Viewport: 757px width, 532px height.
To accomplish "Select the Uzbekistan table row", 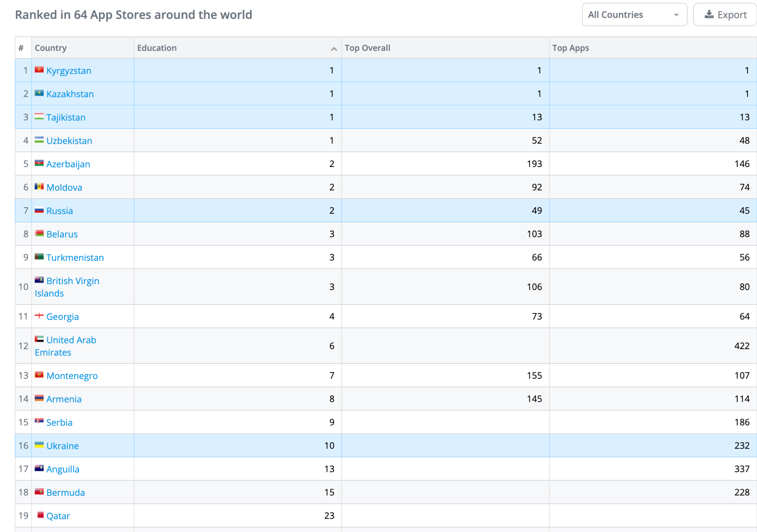I will (x=237, y=140).
